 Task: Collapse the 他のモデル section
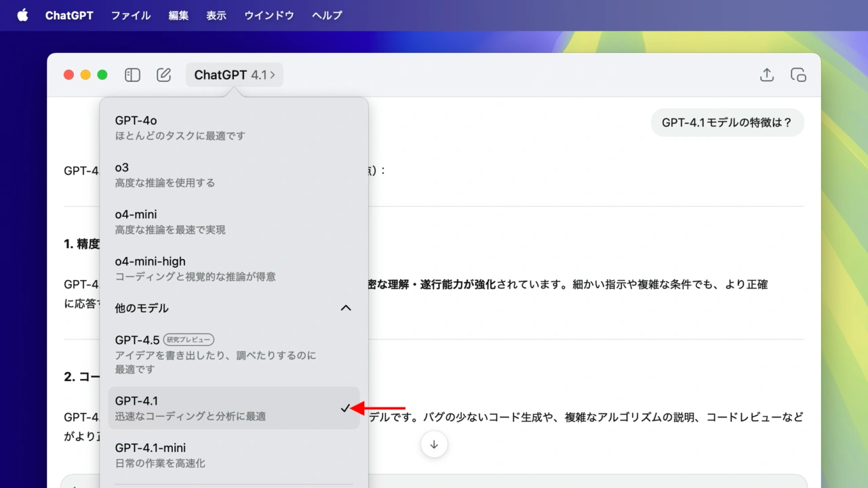pyautogui.click(x=345, y=308)
